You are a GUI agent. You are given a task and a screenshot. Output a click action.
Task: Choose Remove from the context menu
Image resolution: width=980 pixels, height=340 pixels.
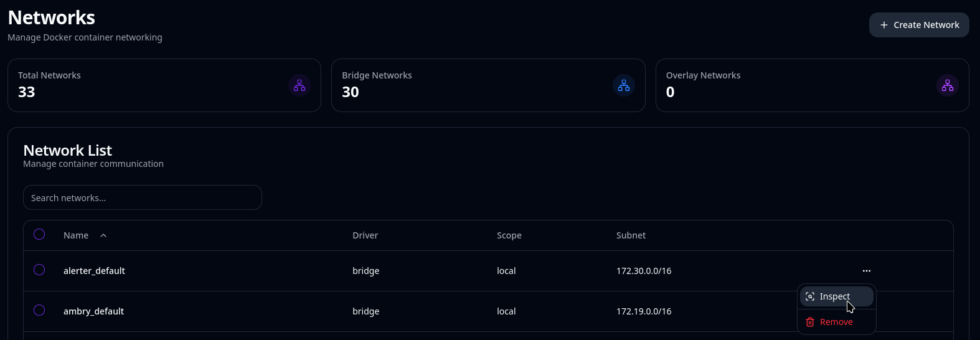coord(837,322)
